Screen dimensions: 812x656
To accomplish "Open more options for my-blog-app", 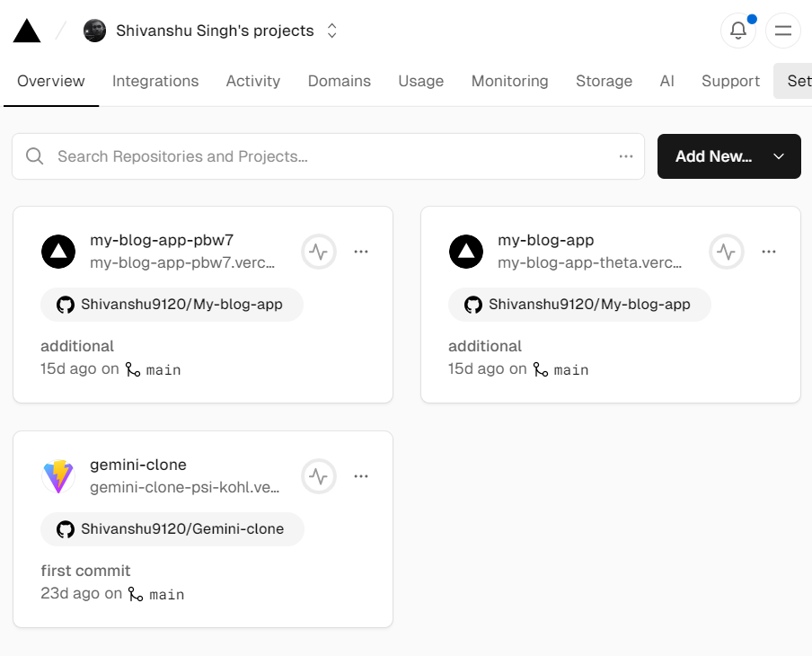I will 769,252.
